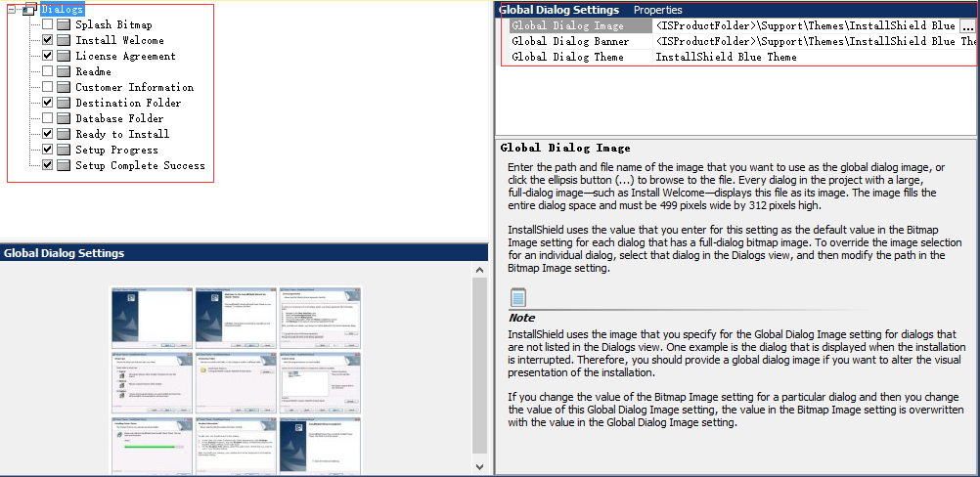The image size is (980, 477).
Task: Open the Global Dialog Settings tab
Action: click(558, 10)
